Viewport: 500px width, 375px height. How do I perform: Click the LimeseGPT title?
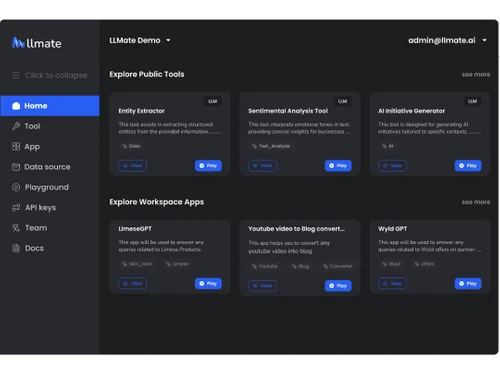[135, 229]
